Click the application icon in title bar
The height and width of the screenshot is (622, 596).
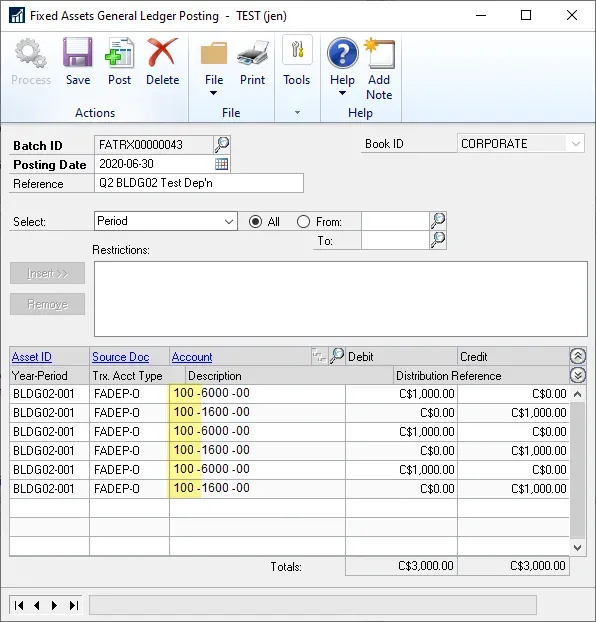(17, 15)
